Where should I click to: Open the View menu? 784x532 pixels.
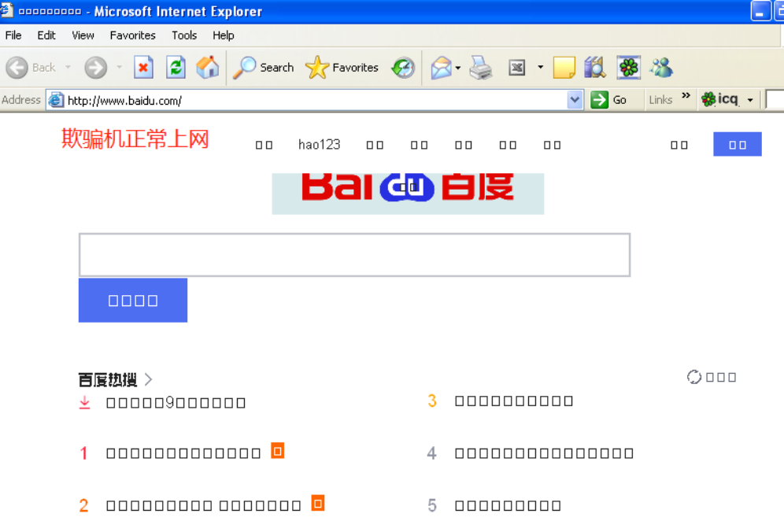83,35
